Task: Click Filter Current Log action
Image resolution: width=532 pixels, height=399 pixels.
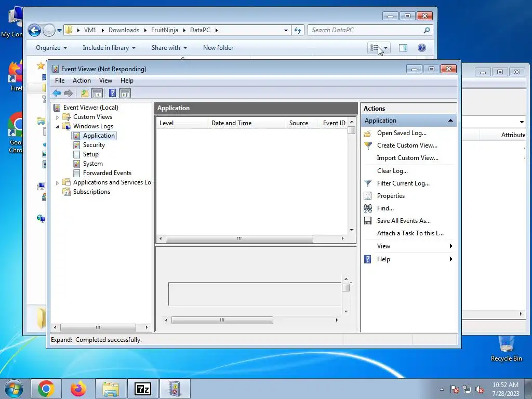Action: (x=403, y=183)
